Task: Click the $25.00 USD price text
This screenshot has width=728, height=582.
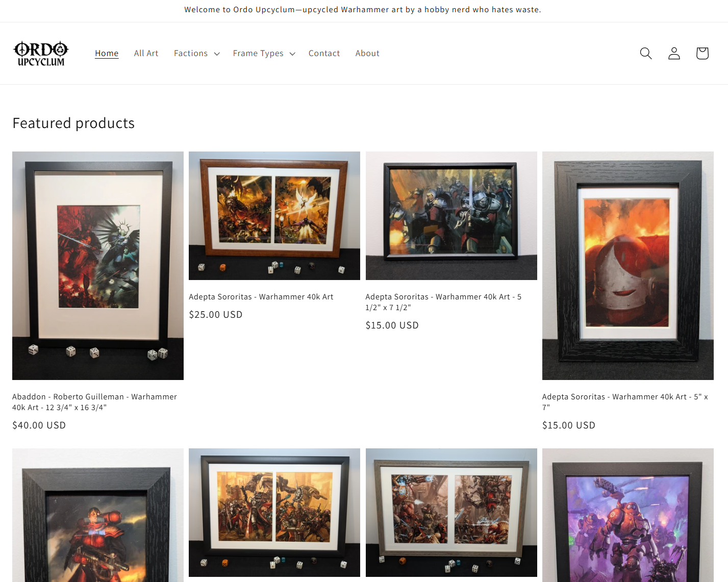Action: (x=216, y=315)
